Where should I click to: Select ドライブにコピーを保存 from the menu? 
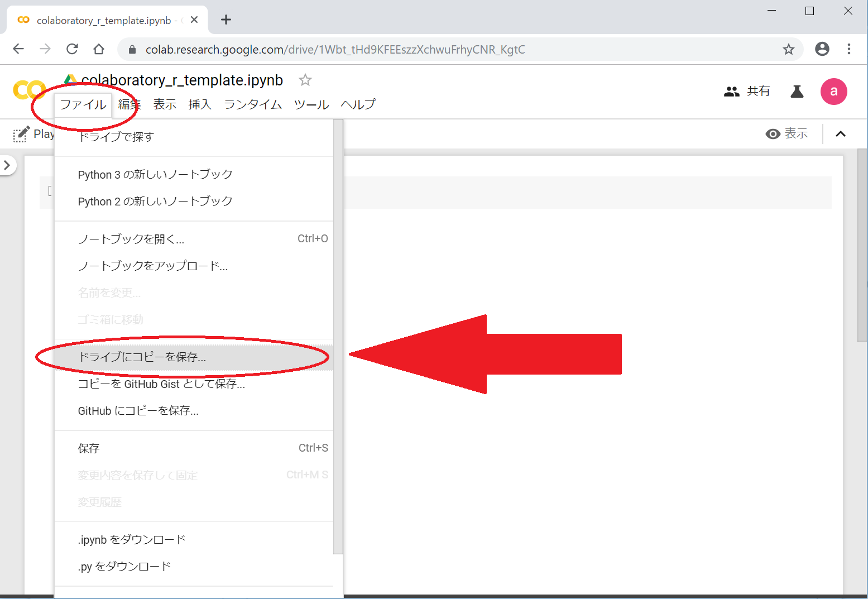[x=142, y=357]
